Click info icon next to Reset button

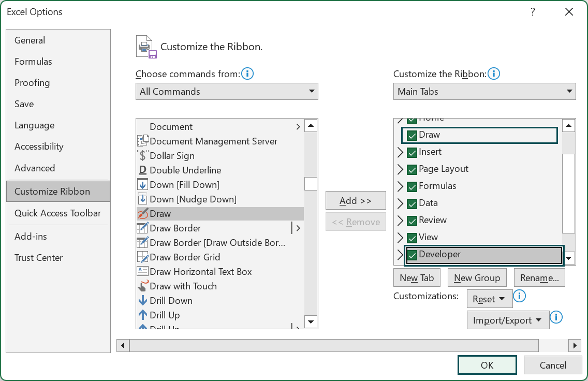[519, 296]
